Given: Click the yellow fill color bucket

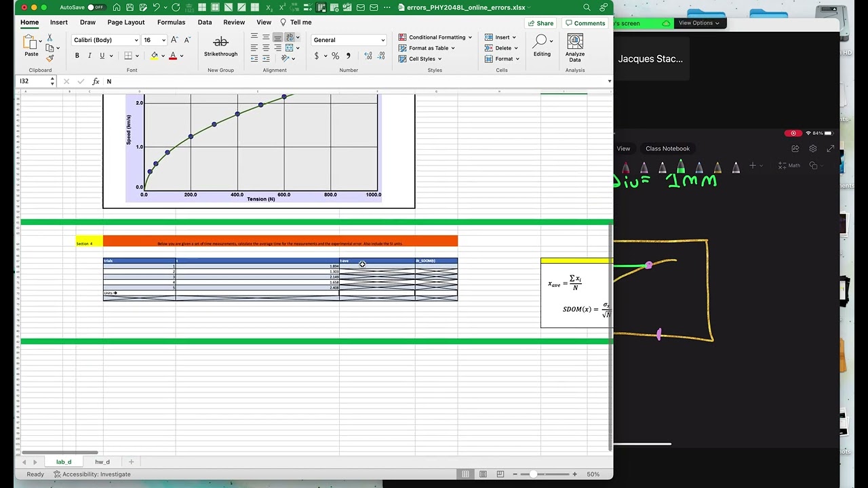Looking at the screenshot, I should point(155,56).
